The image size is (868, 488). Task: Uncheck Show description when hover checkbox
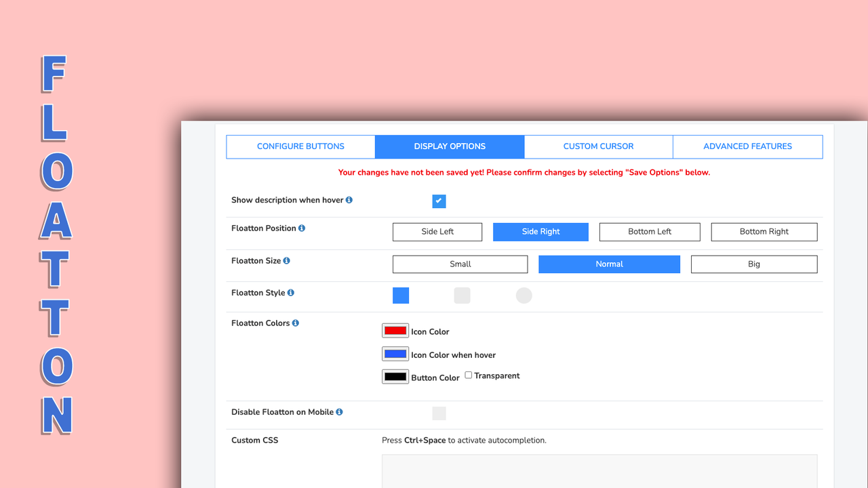(x=439, y=201)
